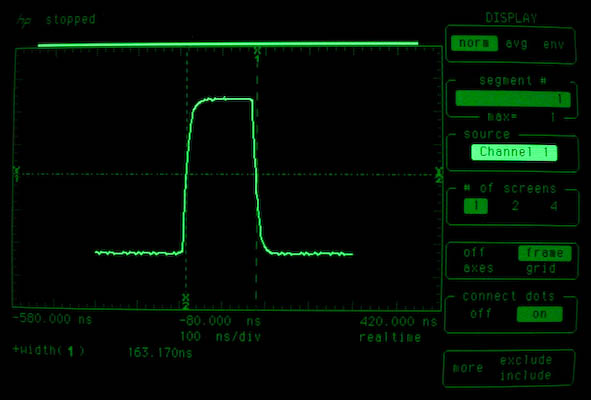Click the realtime mode label
Screen dimensions: 591x400
(390, 337)
